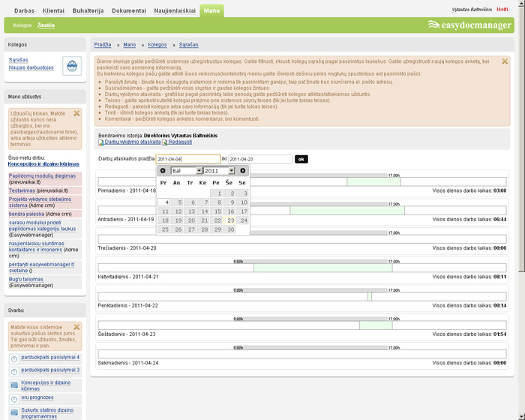
Task: Open bendra paieska task link
Action: pyautogui.click(x=26, y=214)
